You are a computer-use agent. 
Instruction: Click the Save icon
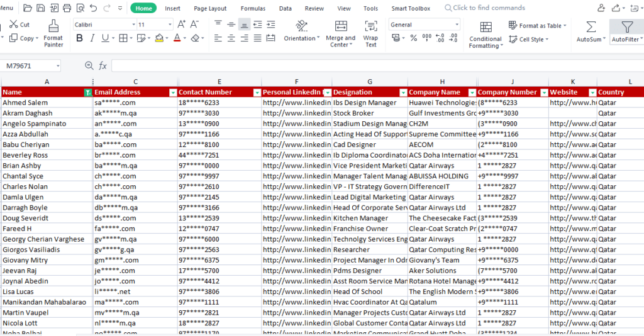[x=41, y=8]
